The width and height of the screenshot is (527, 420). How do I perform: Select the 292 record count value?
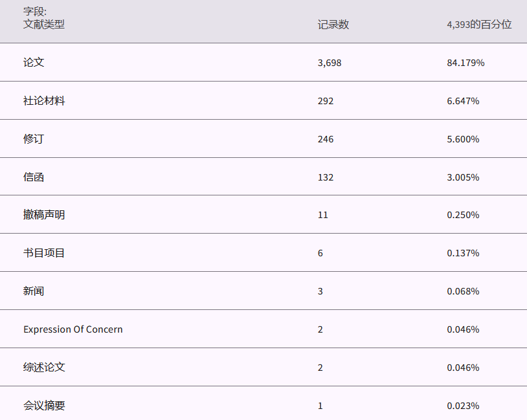click(326, 101)
